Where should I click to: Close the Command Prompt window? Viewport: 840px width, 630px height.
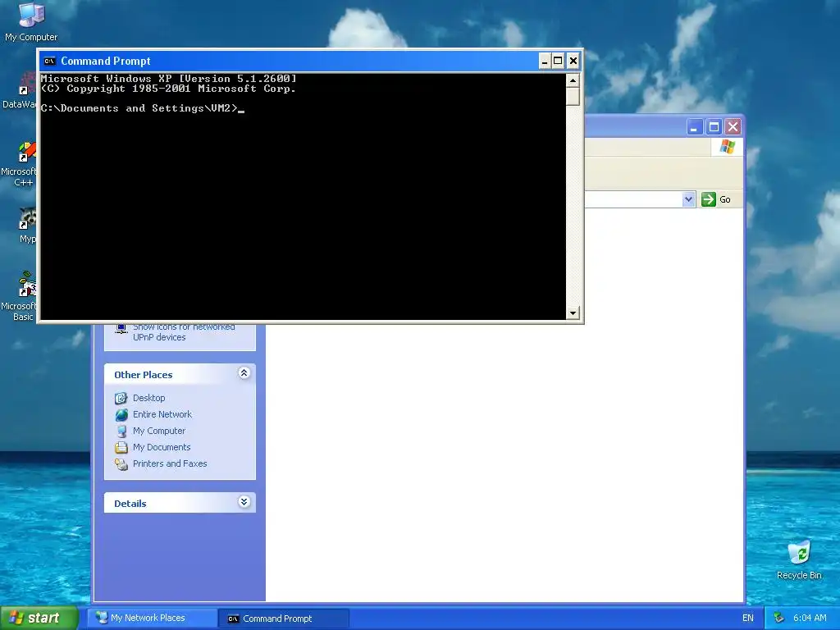573,61
